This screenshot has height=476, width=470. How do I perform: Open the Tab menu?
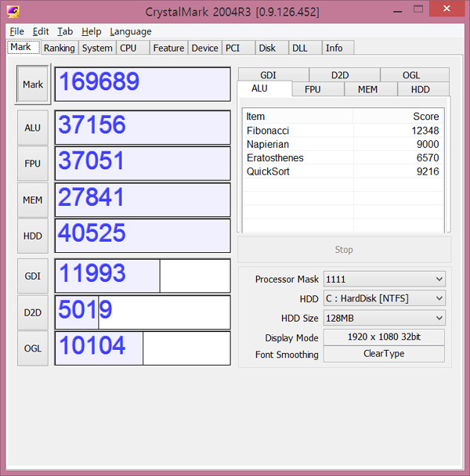[65, 31]
